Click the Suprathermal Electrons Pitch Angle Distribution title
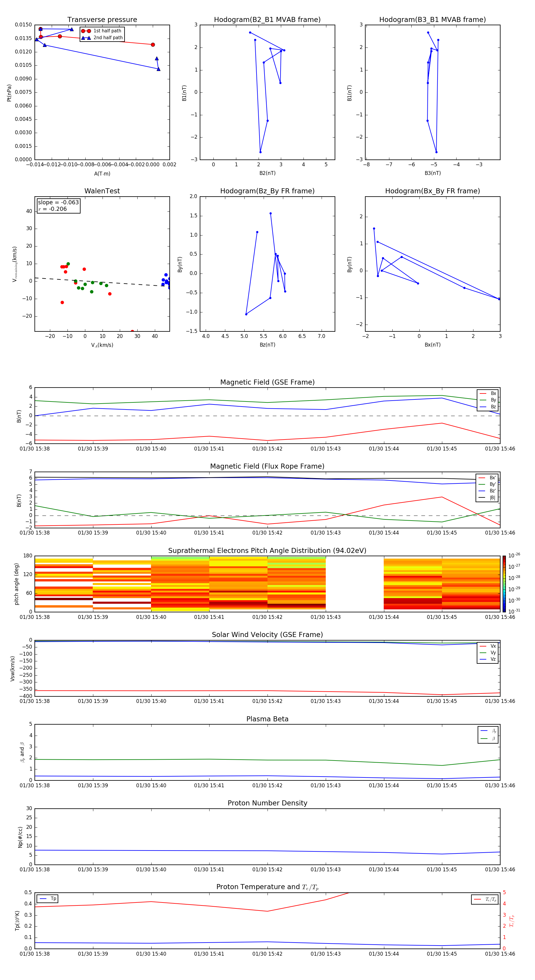535x980 pixels. [x=267, y=551]
